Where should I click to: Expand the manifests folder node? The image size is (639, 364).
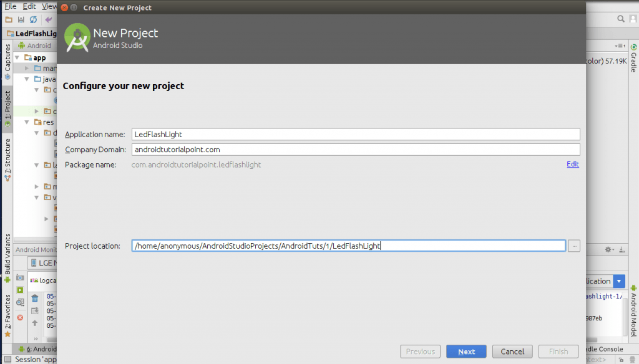[27, 69]
